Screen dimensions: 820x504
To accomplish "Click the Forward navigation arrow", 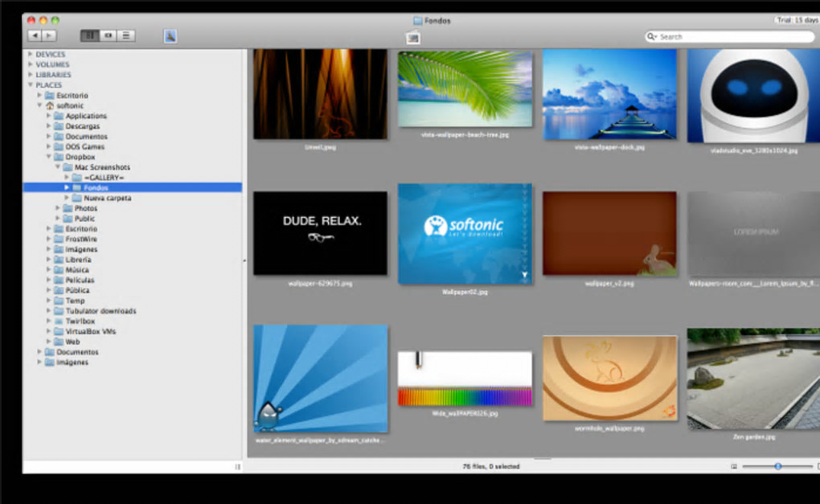I will point(49,35).
